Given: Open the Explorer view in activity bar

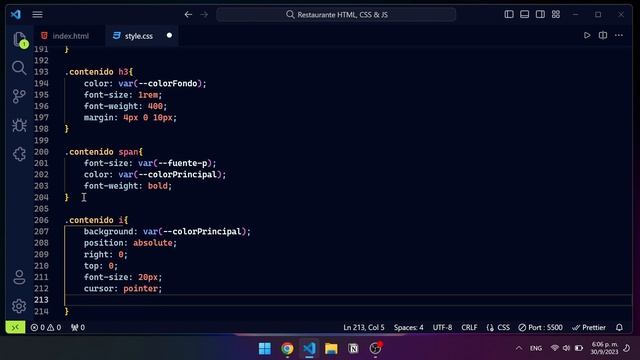Looking at the screenshot, I should click(x=19, y=40).
